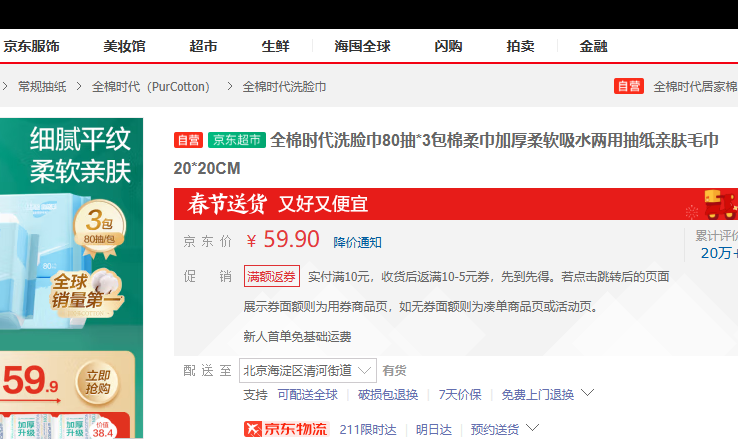Click the 211限时达 delivery link

[368, 430]
